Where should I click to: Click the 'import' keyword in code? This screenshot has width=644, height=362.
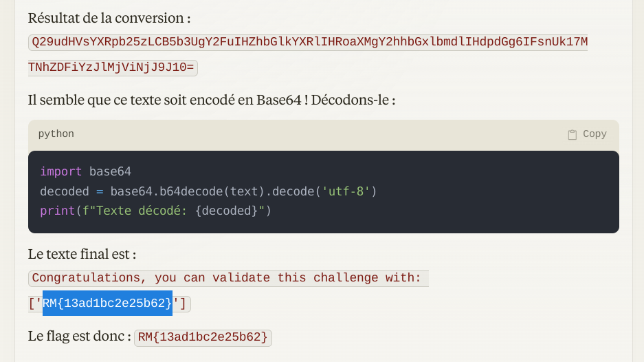point(60,171)
